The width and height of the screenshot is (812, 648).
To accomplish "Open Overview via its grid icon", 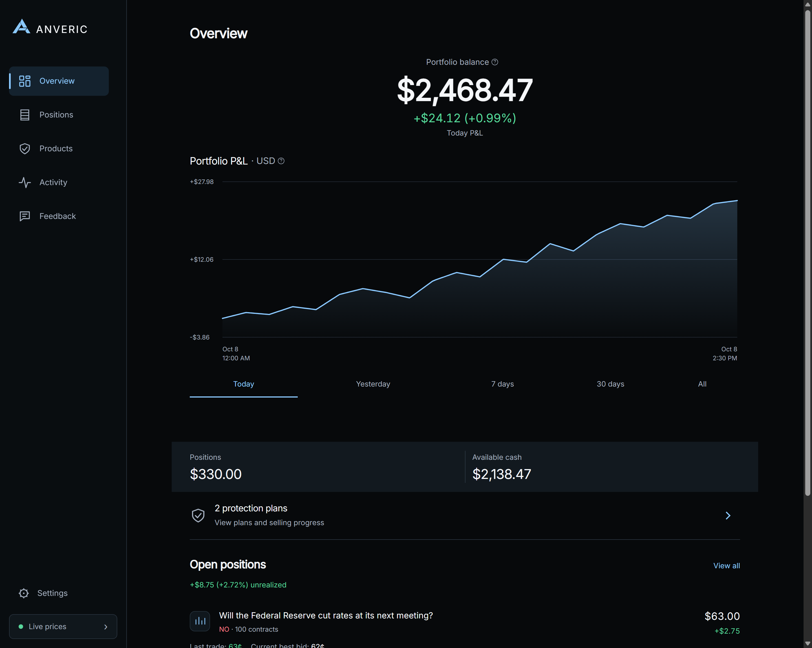I will click(x=25, y=81).
